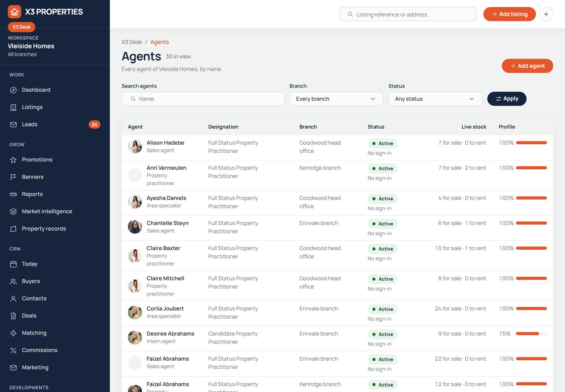Click the Marketing envelope icon
The image size is (565, 392).
tap(13, 368)
